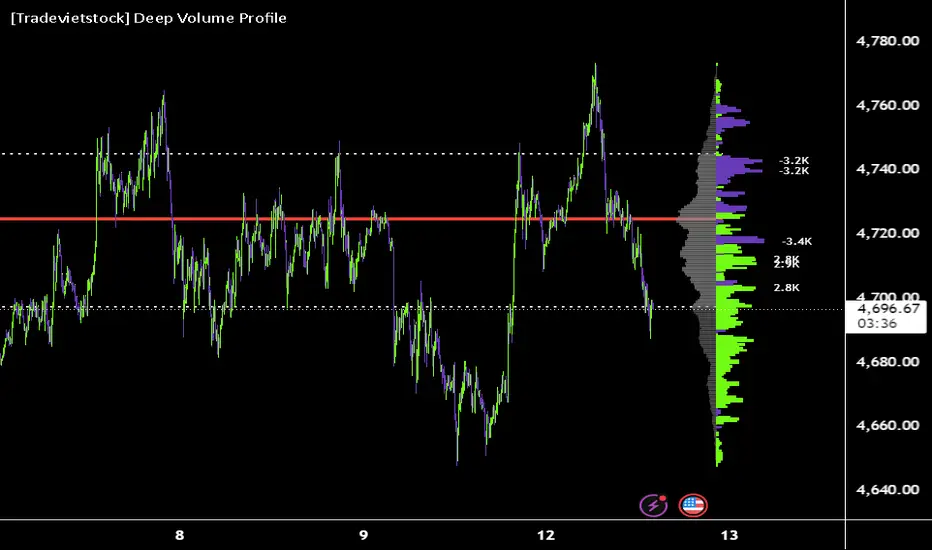
Task: Click the 4,760.00 price axis label
Action: (887, 105)
